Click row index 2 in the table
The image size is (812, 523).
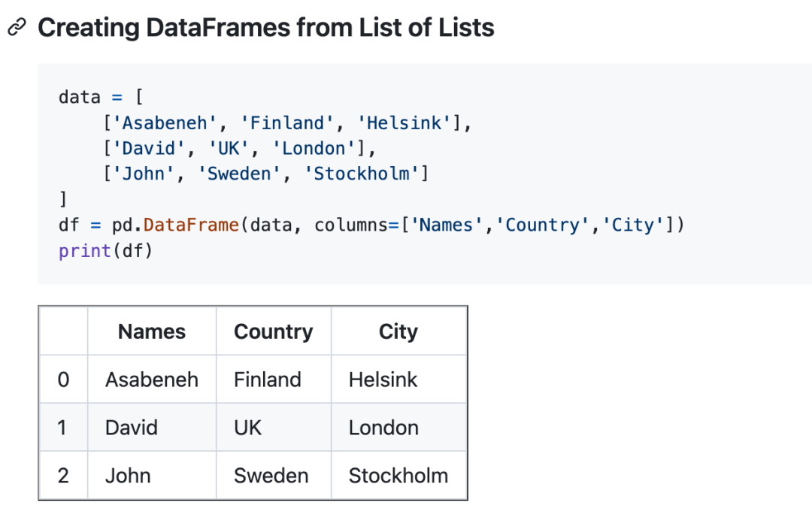(x=63, y=476)
